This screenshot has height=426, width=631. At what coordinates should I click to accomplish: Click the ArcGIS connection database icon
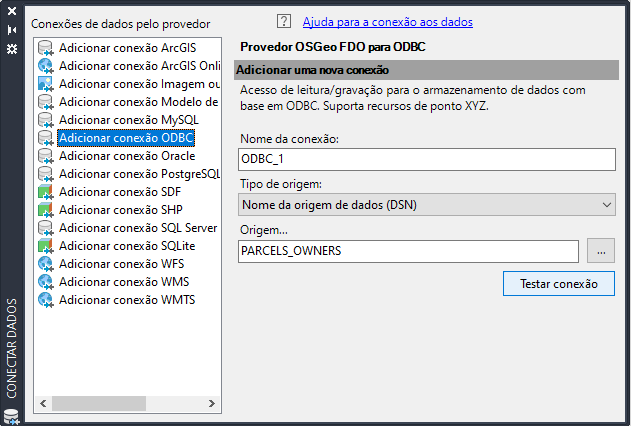tap(45, 47)
